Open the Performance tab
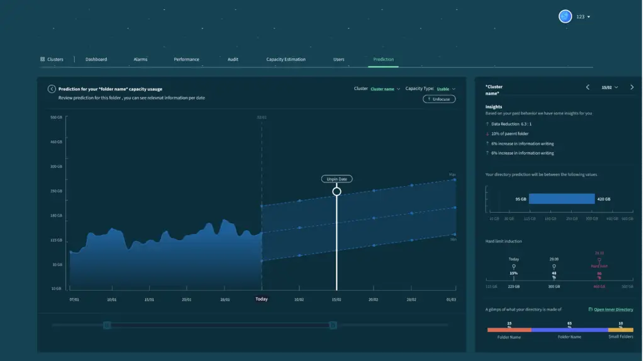This screenshot has width=644, height=361. 186,59
